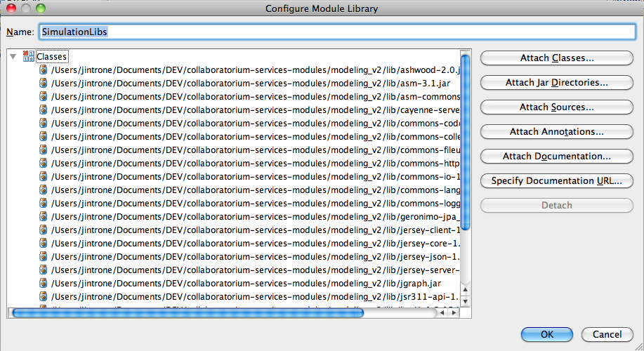Viewport: 644px width, 351px height.
Task: Click Attach Annotations button
Action: tap(556, 132)
